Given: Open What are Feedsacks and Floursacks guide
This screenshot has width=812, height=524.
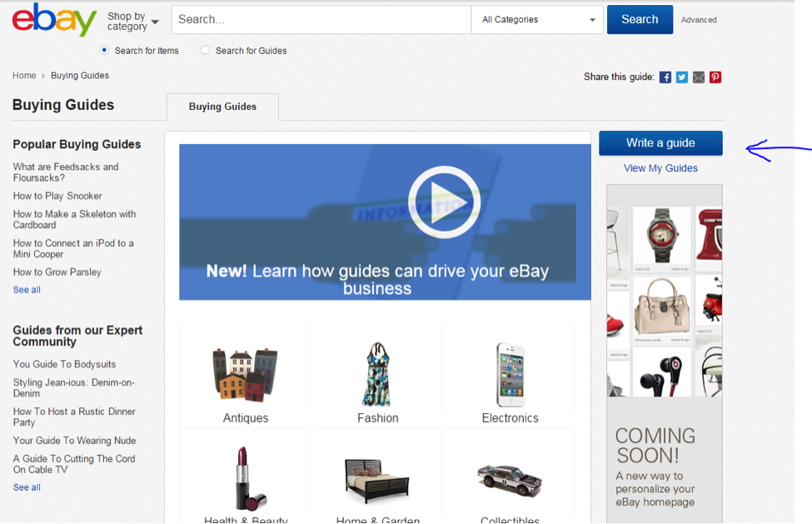Looking at the screenshot, I should 66,172.
